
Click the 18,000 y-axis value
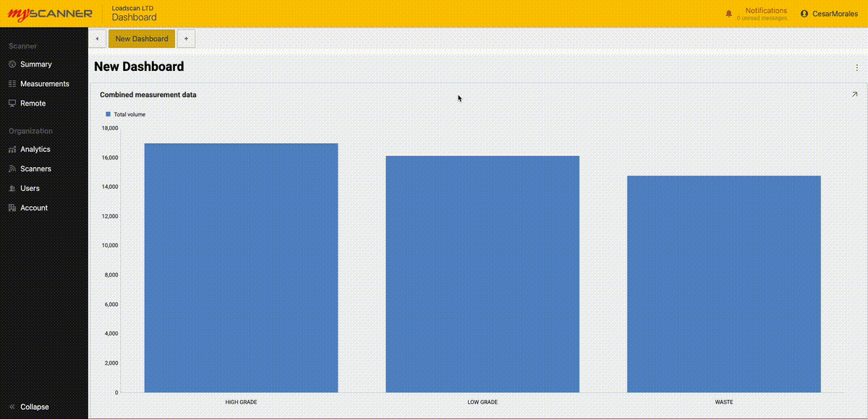(110, 128)
